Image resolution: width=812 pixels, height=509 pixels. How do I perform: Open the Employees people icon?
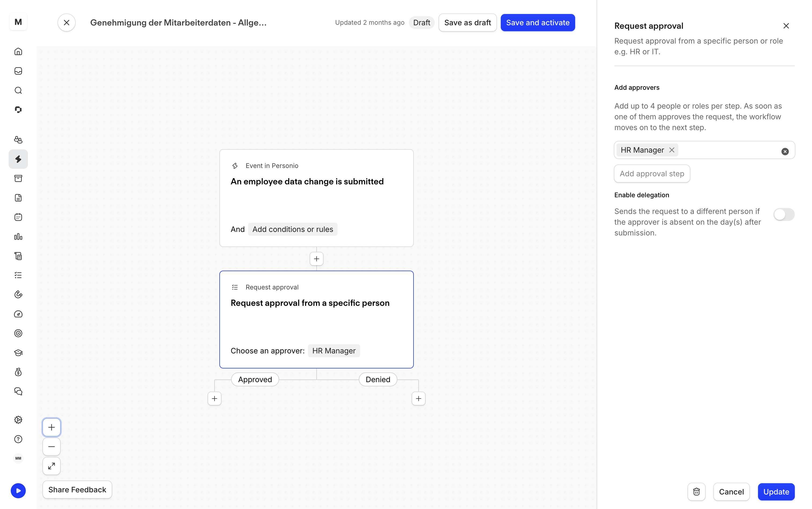[x=18, y=140]
